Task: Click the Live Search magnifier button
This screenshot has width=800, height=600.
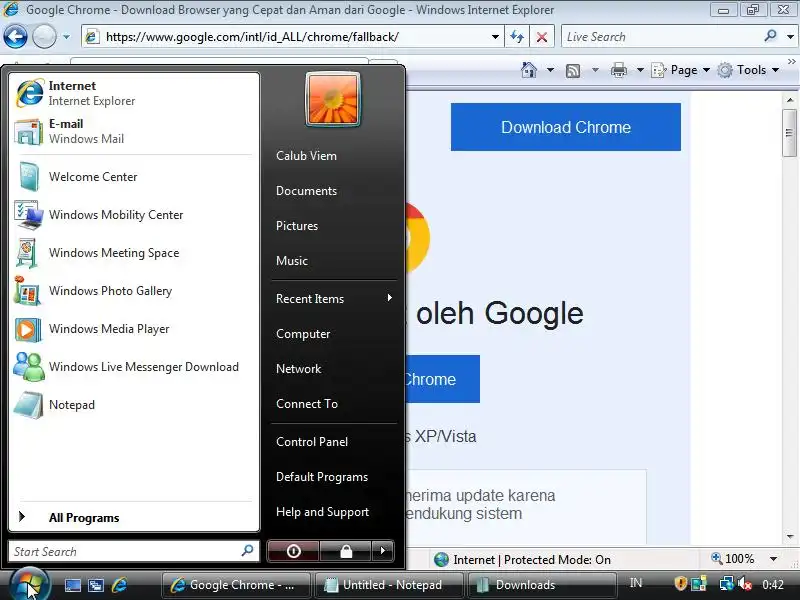Action: click(x=770, y=36)
